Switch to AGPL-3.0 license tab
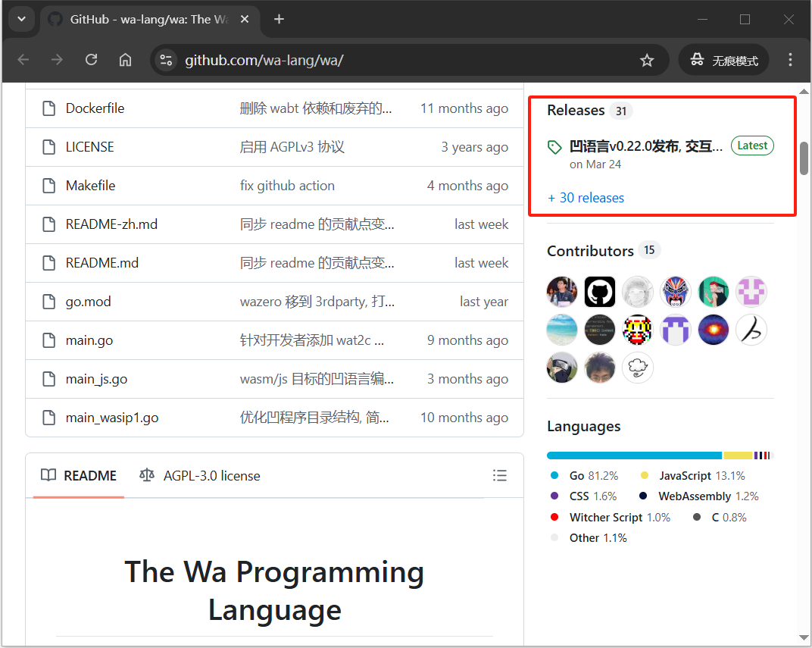The width and height of the screenshot is (812, 648). (200, 476)
